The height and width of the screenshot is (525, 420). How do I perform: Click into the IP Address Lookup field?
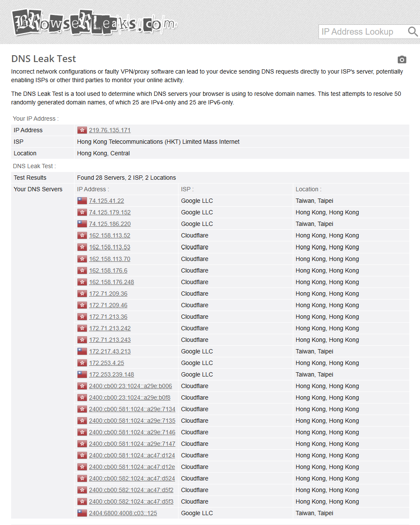click(363, 32)
